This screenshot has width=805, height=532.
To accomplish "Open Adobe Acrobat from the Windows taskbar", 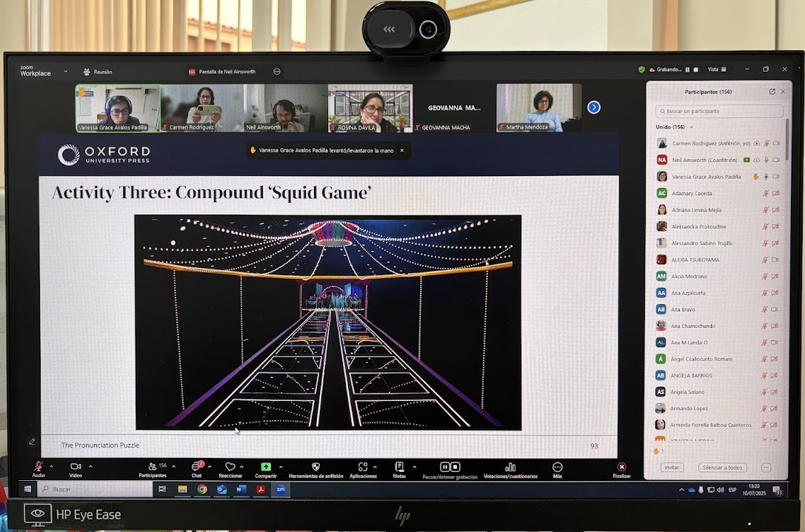I will click(x=261, y=489).
